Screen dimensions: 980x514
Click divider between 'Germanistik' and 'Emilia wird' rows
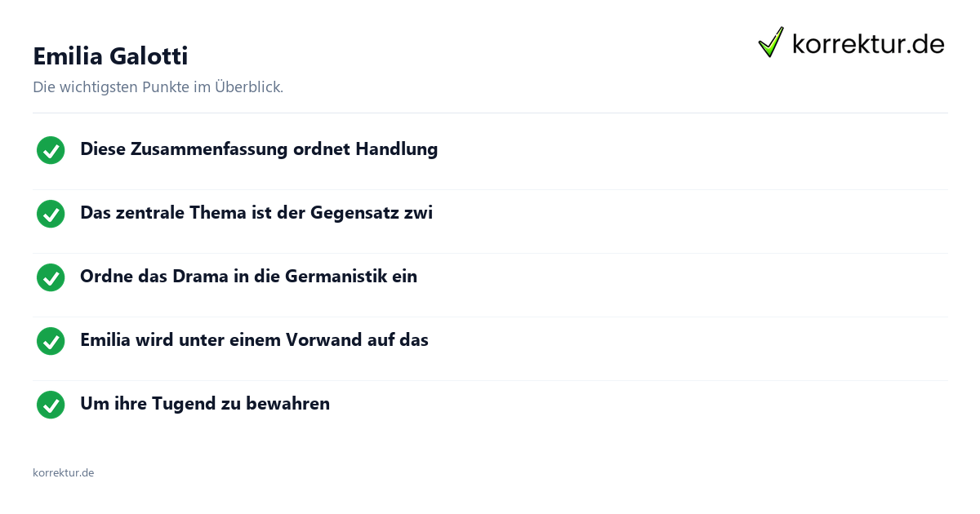(x=490, y=317)
